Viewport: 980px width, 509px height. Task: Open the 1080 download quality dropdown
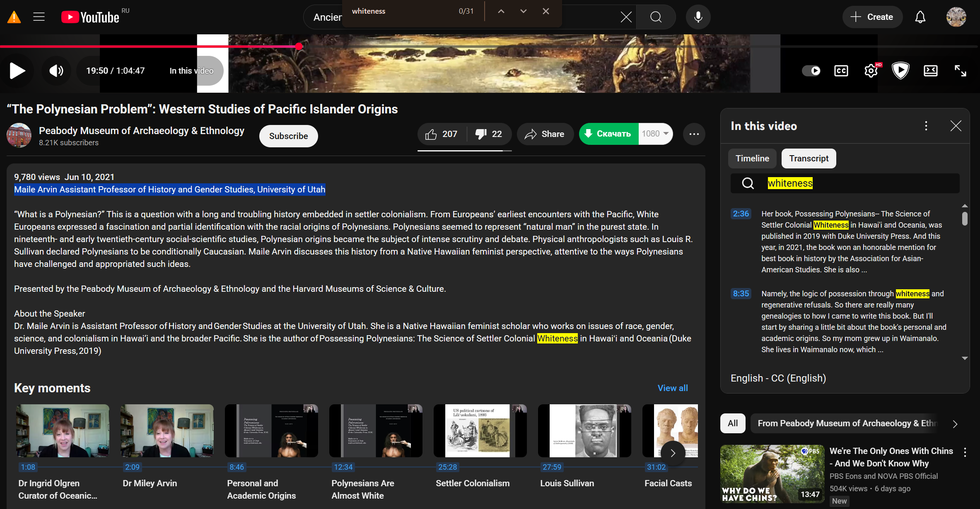pyautogui.click(x=655, y=134)
